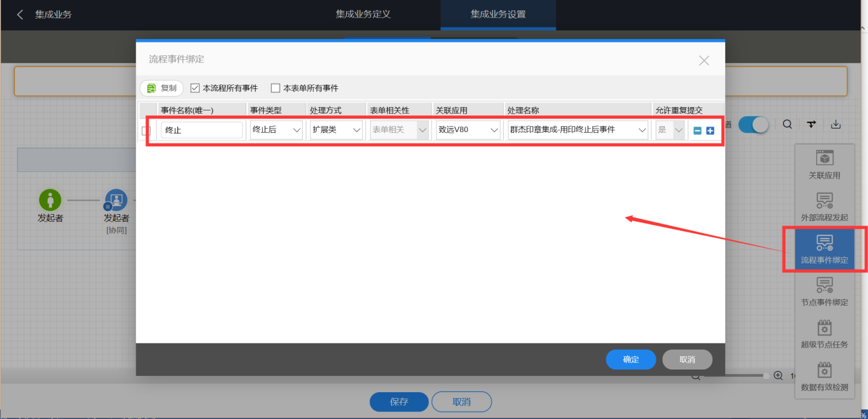Select the green 发起者 start node
Screen dimensions: 868x419
[50, 200]
